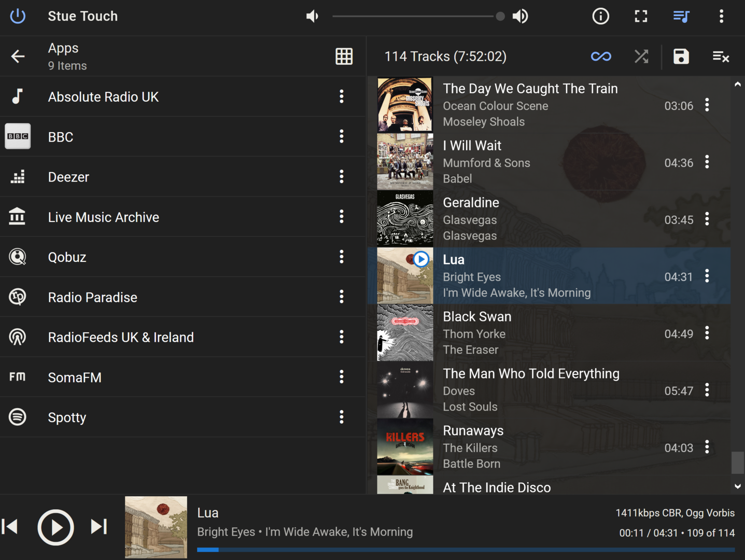
Task: Open the track info icon
Action: [x=600, y=16]
